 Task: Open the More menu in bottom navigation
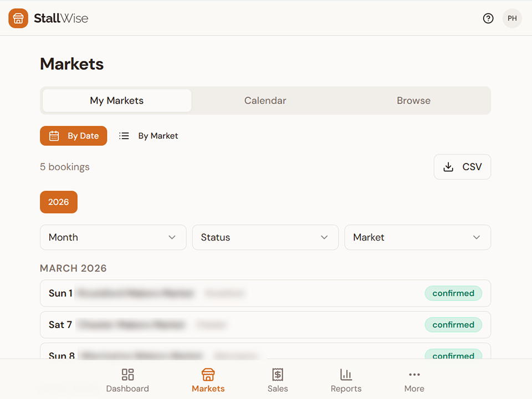pos(414,380)
